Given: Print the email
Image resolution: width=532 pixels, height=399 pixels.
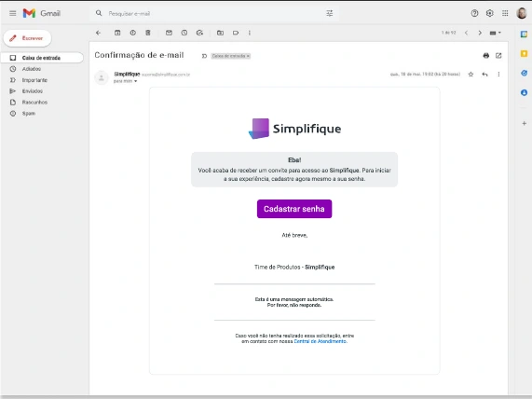Looking at the screenshot, I should pos(485,55).
